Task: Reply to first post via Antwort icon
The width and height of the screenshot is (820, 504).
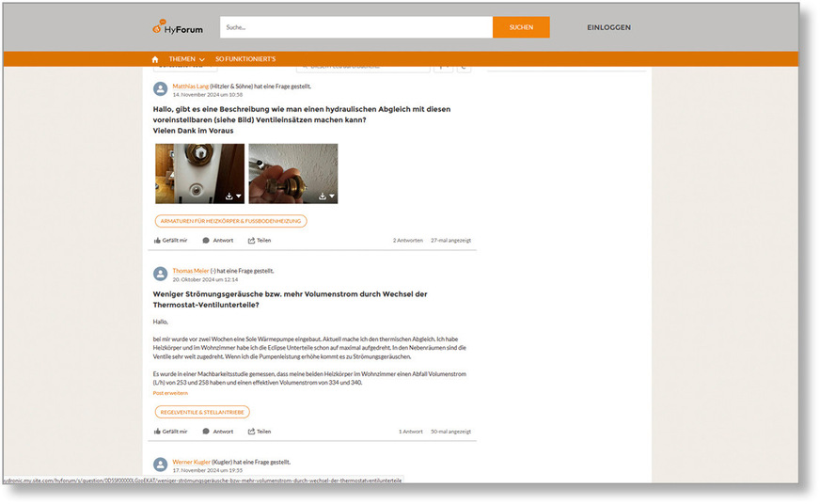Action: pos(218,241)
